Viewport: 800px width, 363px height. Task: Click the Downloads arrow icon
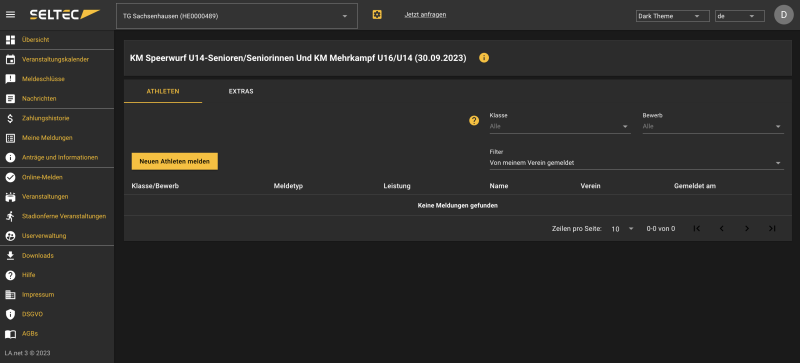click(10, 255)
